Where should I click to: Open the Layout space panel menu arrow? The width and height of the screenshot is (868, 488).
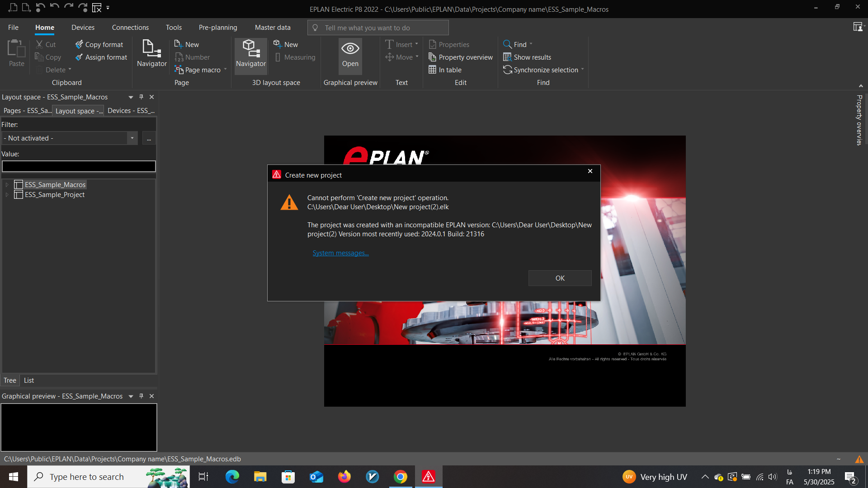pyautogui.click(x=131, y=97)
